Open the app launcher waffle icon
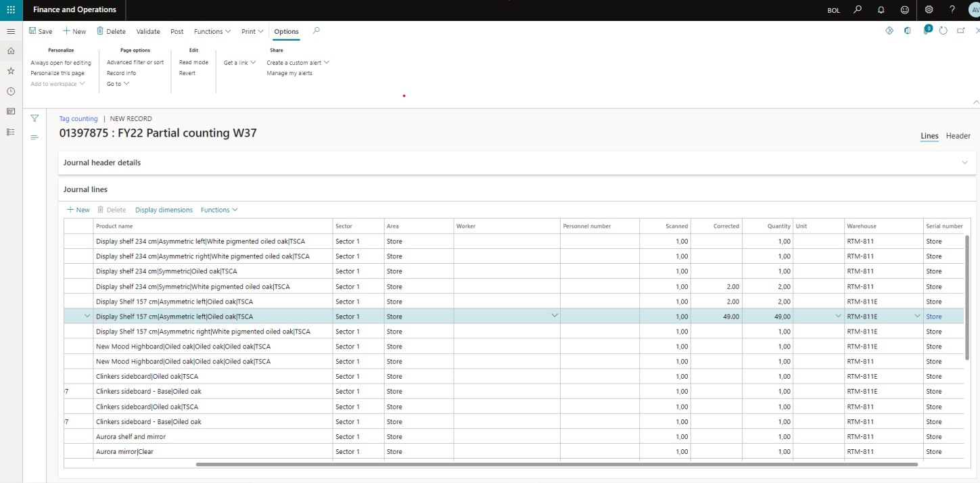Viewport: 980px width, 483px height. (11, 10)
